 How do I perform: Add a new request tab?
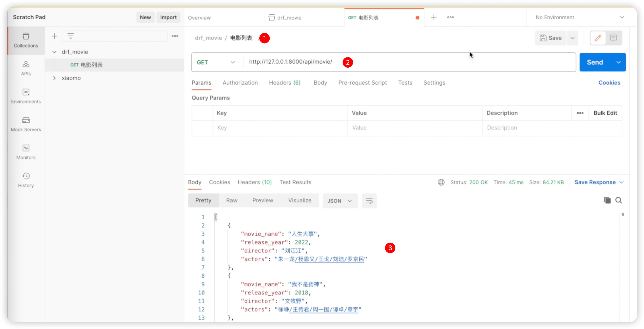click(434, 17)
